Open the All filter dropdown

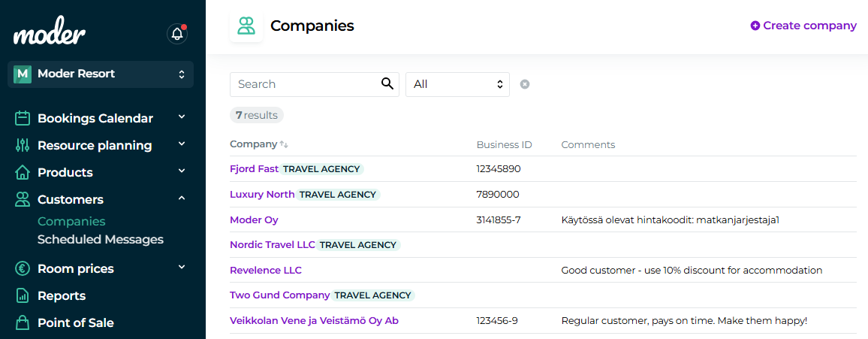pyautogui.click(x=457, y=84)
